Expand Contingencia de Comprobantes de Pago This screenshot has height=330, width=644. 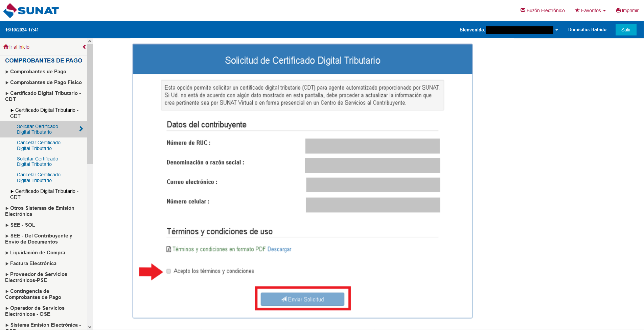coord(33,294)
